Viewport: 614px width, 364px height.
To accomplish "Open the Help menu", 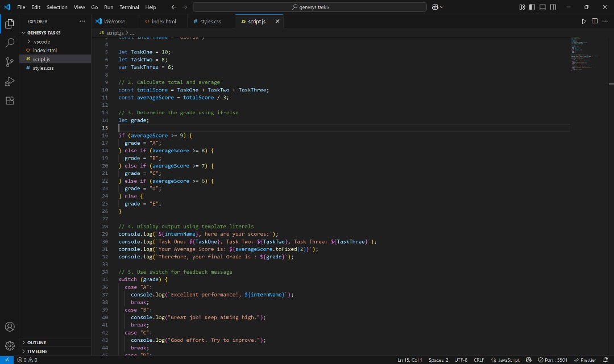I will point(150,7).
